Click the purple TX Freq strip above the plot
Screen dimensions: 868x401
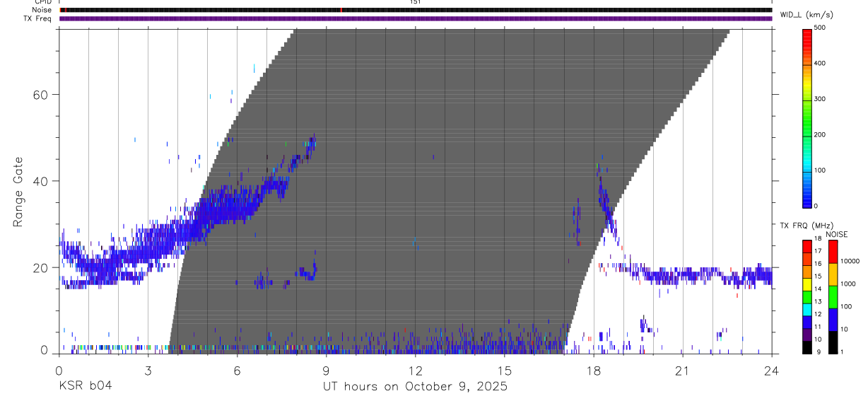pyautogui.click(x=416, y=18)
